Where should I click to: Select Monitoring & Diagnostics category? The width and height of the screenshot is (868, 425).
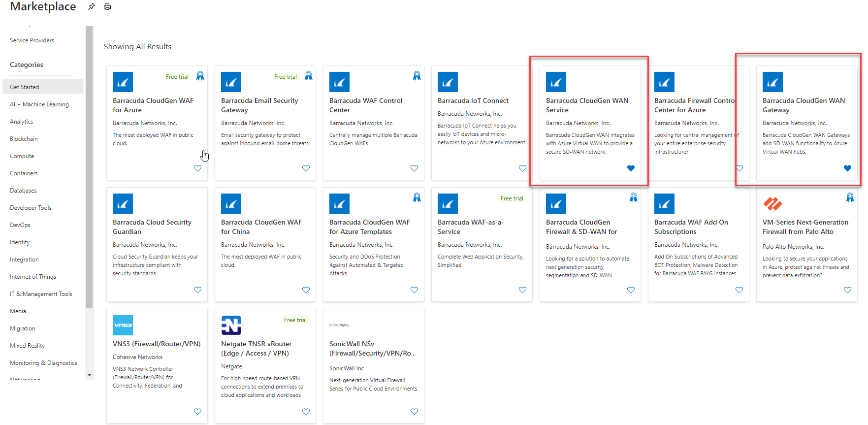(43, 363)
